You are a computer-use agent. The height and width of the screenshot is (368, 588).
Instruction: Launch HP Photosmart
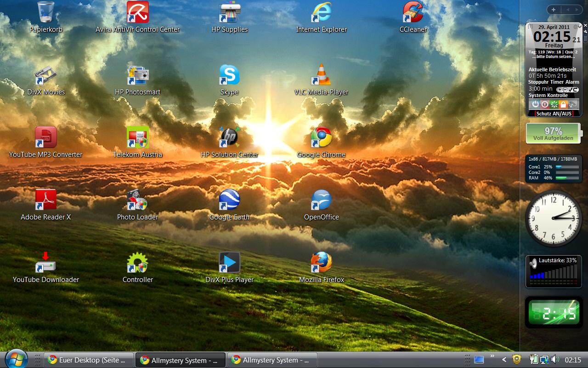tap(138, 80)
